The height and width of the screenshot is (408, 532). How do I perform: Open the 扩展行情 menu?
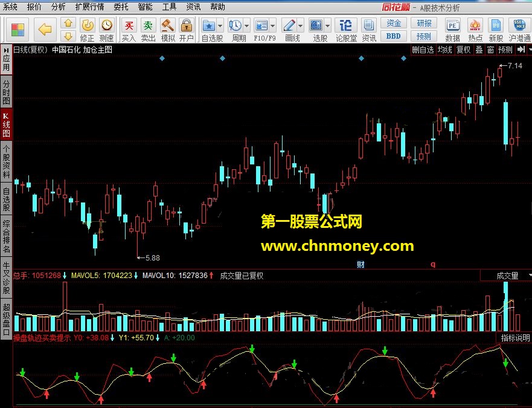tap(89, 7)
